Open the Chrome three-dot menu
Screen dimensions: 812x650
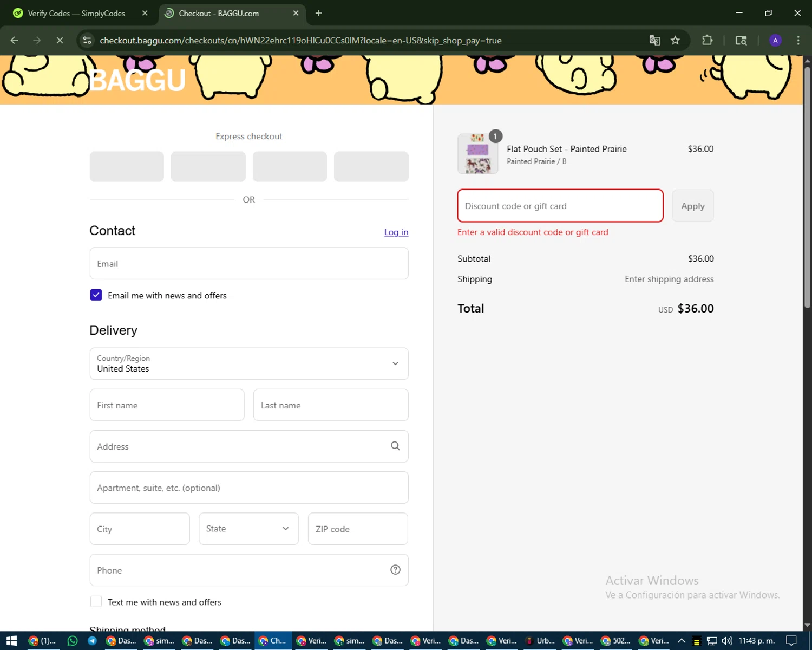coord(798,40)
